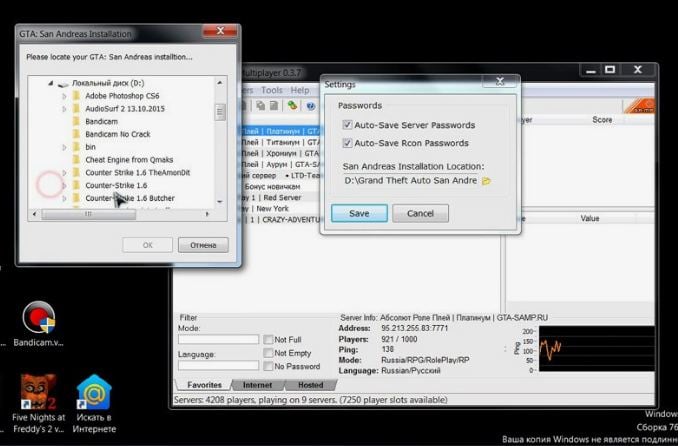Enable the Not Empty filter checkbox
This screenshot has height=446, width=678.
[268, 353]
